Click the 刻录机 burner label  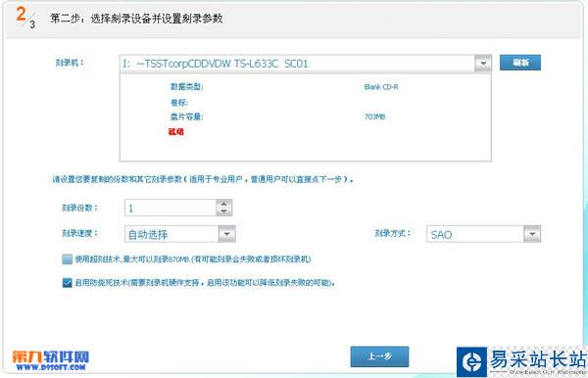click(x=70, y=63)
